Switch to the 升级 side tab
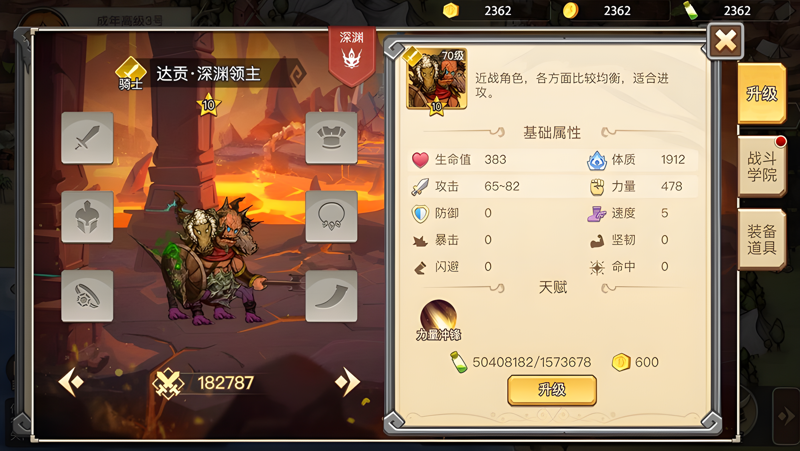 click(761, 93)
